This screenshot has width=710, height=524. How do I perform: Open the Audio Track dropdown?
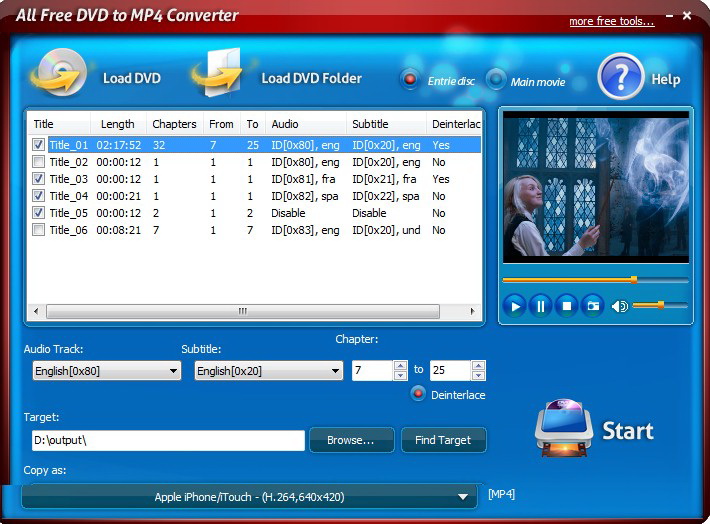107,371
